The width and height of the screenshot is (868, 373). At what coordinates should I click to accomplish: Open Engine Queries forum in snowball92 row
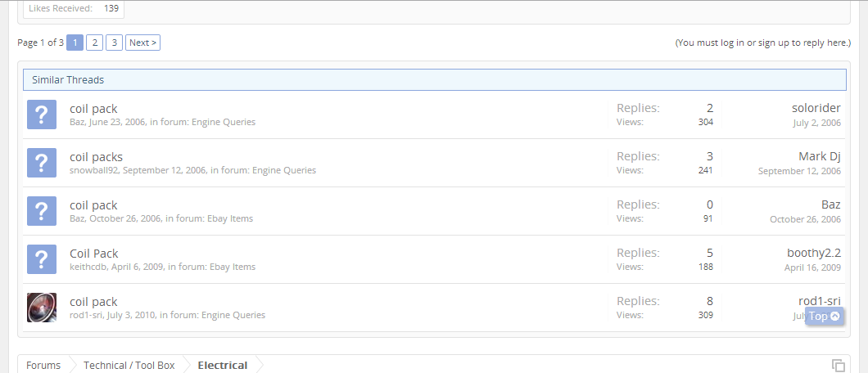284,170
